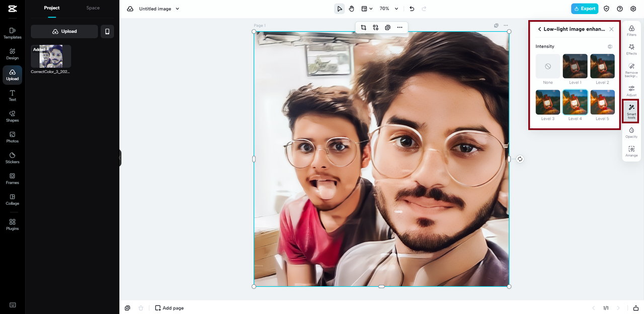This screenshot has height=314, width=644.
Task: Open the Untitled image name dropdown
Action: coord(159,9)
